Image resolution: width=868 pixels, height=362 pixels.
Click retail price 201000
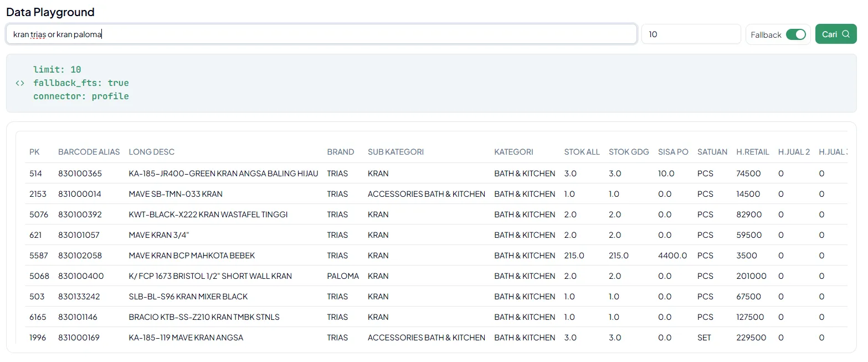click(751, 276)
